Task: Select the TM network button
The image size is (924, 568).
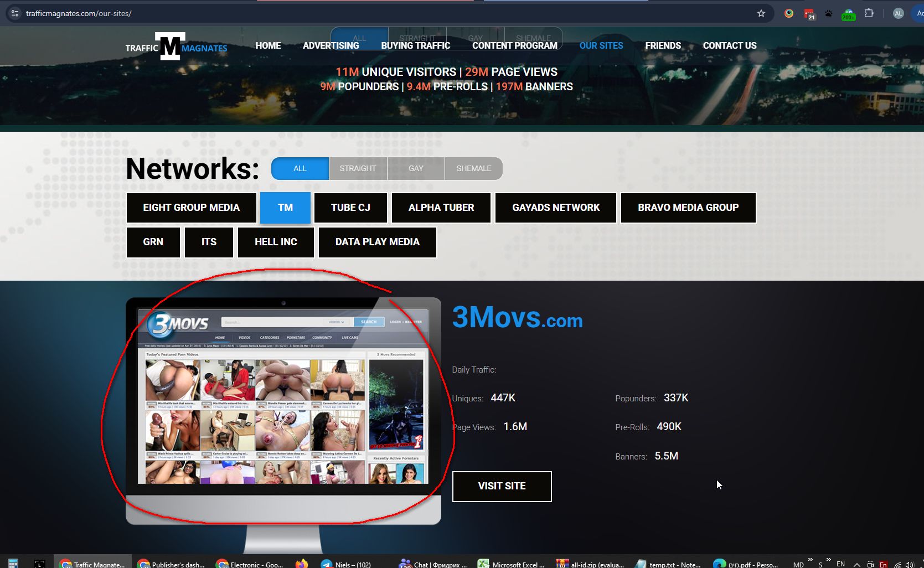Action: 285,208
